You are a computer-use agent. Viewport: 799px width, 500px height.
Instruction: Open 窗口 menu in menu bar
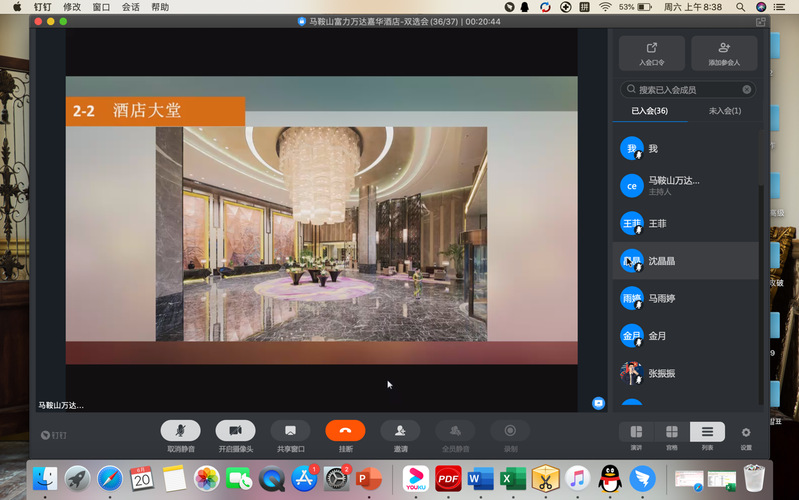click(101, 7)
